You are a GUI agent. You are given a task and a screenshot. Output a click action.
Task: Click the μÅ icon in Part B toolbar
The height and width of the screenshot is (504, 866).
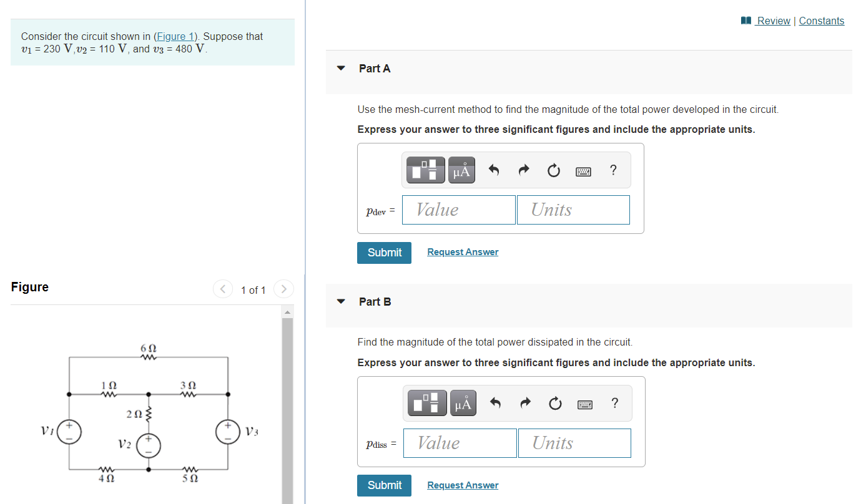tap(463, 403)
